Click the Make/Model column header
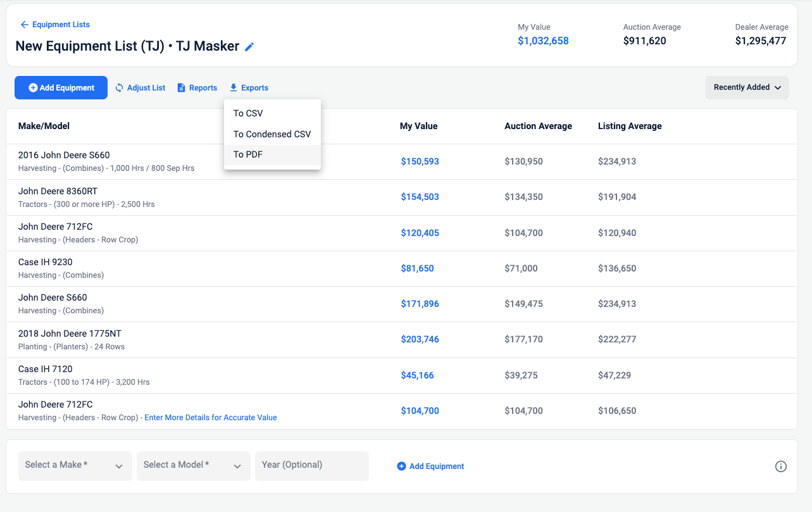The width and height of the screenshot is (812, 512). point(44,126)
